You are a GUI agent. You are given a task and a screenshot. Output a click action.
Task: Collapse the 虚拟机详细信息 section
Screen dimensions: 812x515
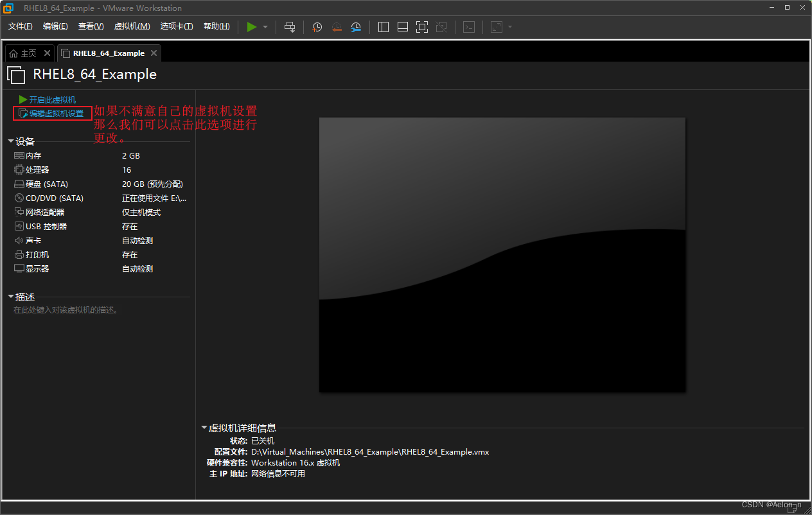click(x=204, y=428)
